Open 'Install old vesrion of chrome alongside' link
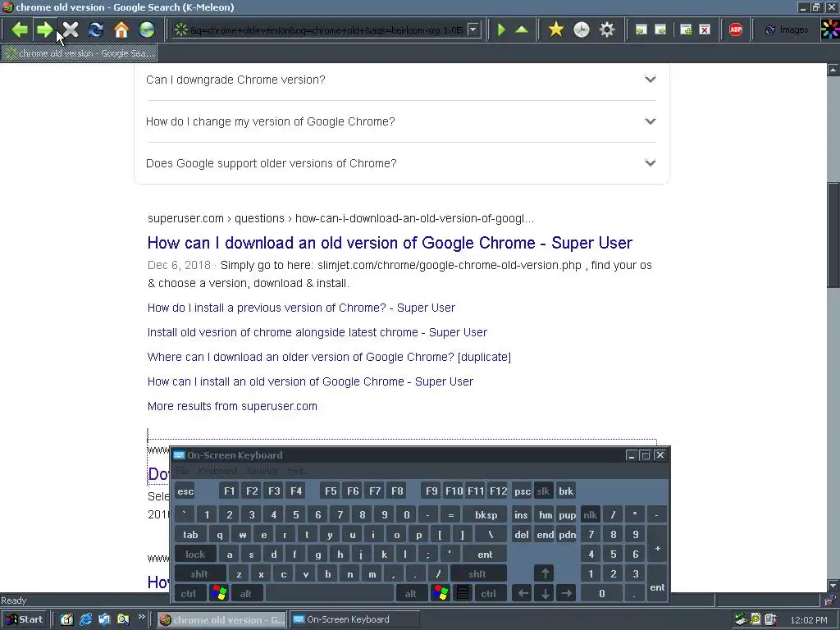The image size is (840, 630). click(x=317, y=332)
